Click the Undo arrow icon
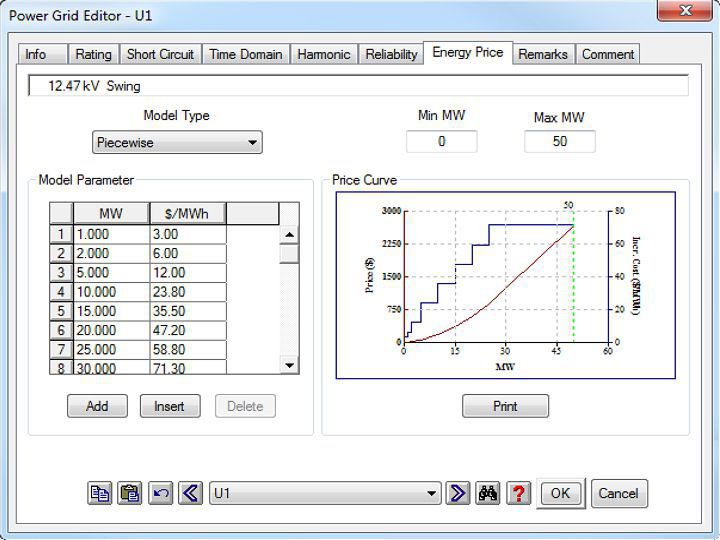 click(x=160, y=493)
